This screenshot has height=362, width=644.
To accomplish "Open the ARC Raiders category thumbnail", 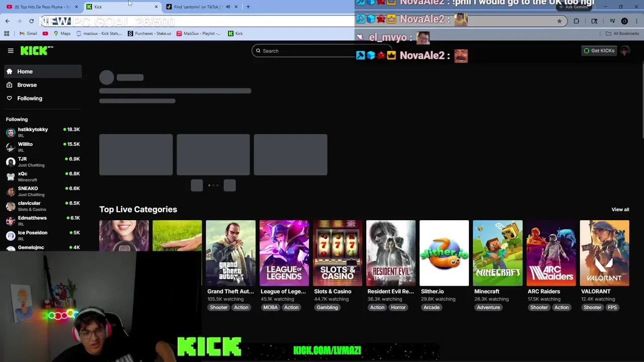I will (x=551, y=253).
